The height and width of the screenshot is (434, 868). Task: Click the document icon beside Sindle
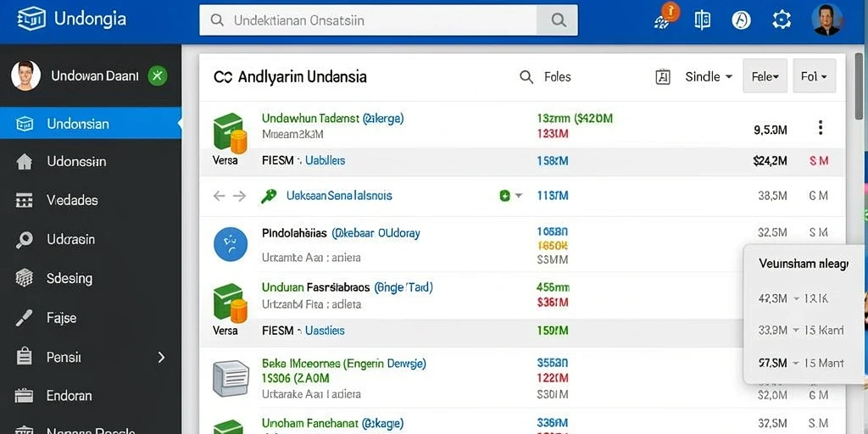pyautogui.click(x=663, y=77)
